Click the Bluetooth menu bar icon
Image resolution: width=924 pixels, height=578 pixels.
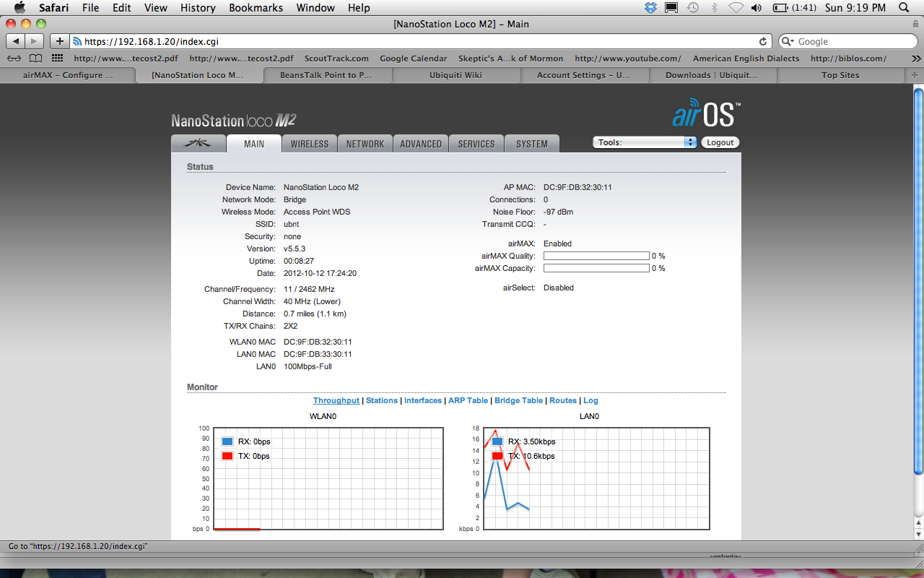(x=715, y=8)
